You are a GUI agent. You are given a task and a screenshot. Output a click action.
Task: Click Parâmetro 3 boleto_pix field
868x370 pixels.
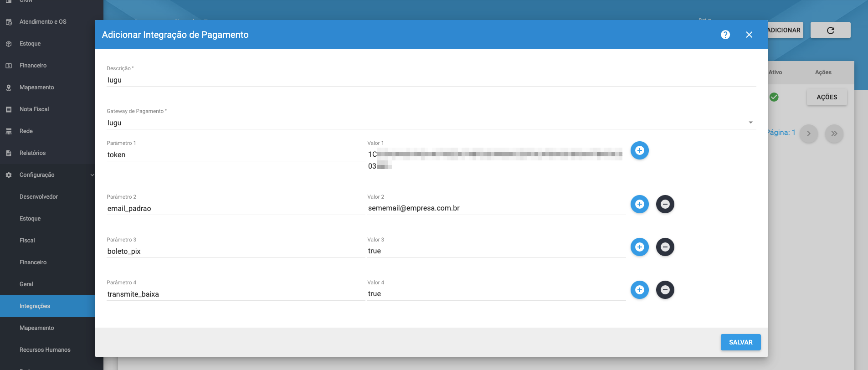pyautogui.click(x=236, y=251)
